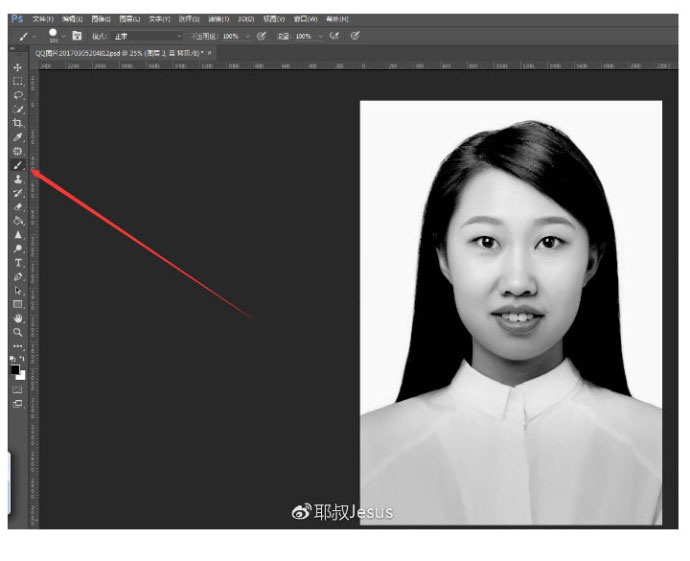Choose the Horizontal Type tool
Viewport: 690px width, 561px height.
click(x=18, y=262)
